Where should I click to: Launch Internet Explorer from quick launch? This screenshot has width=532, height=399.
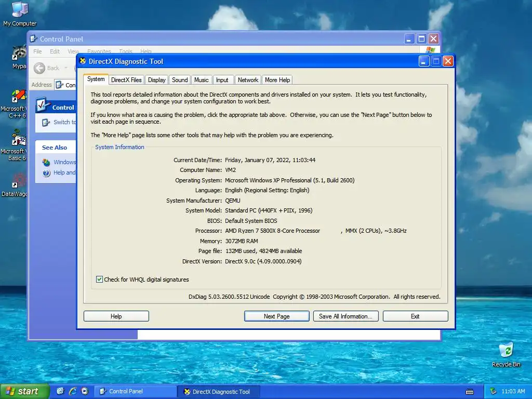(x=73, y=391)
